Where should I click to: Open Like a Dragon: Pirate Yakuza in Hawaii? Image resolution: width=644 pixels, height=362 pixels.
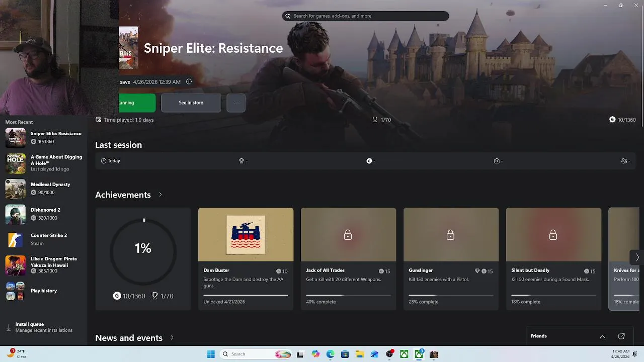(x=44, y=265)
